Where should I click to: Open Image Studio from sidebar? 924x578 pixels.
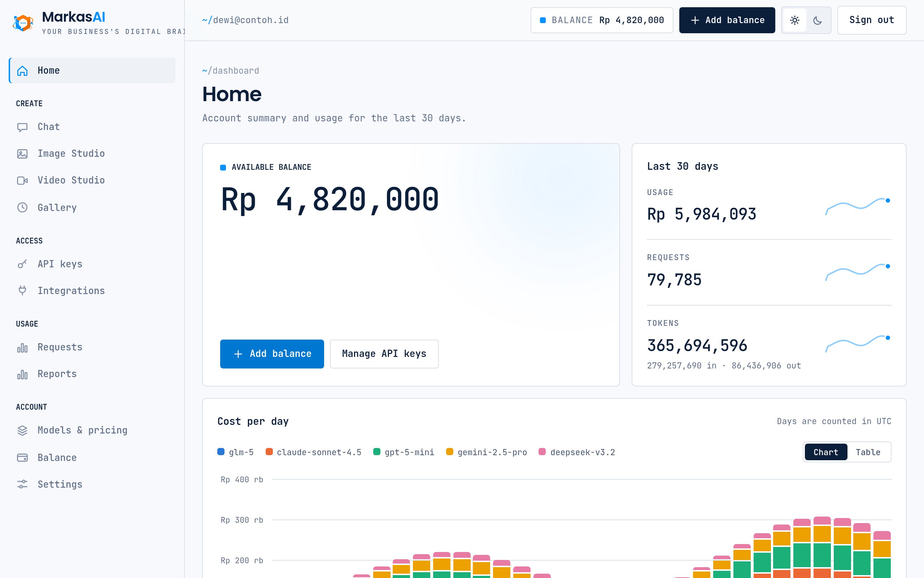(92, 154)
